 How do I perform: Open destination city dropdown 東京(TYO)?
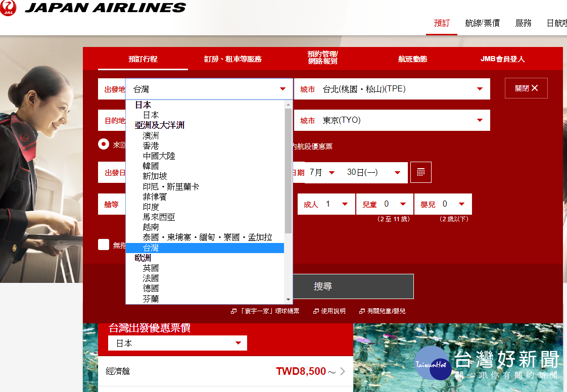(x=392, y=120)
